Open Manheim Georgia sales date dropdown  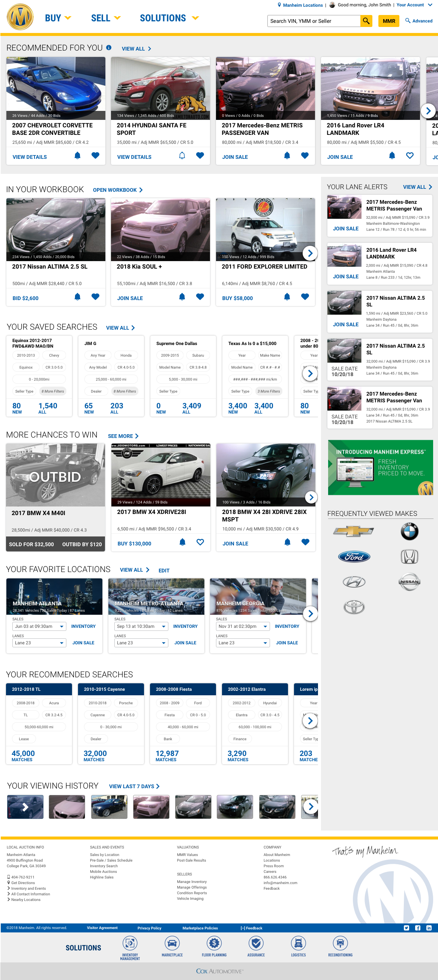[243, 626]
